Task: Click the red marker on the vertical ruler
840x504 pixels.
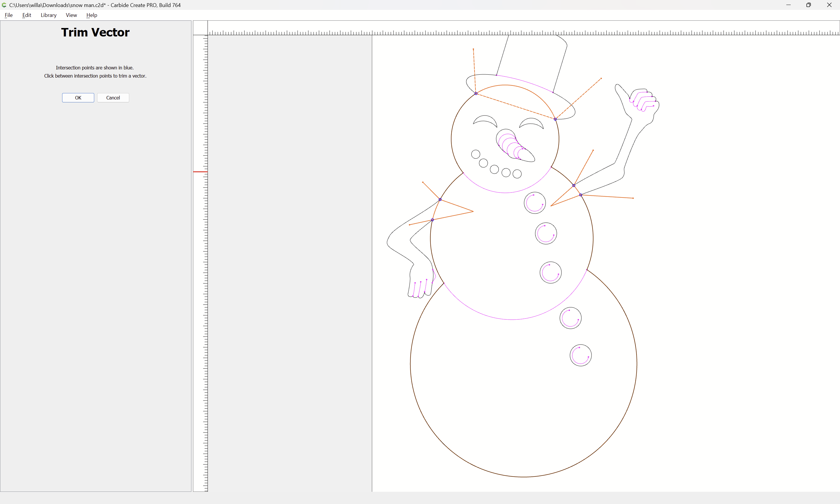Action: [200, 172]
